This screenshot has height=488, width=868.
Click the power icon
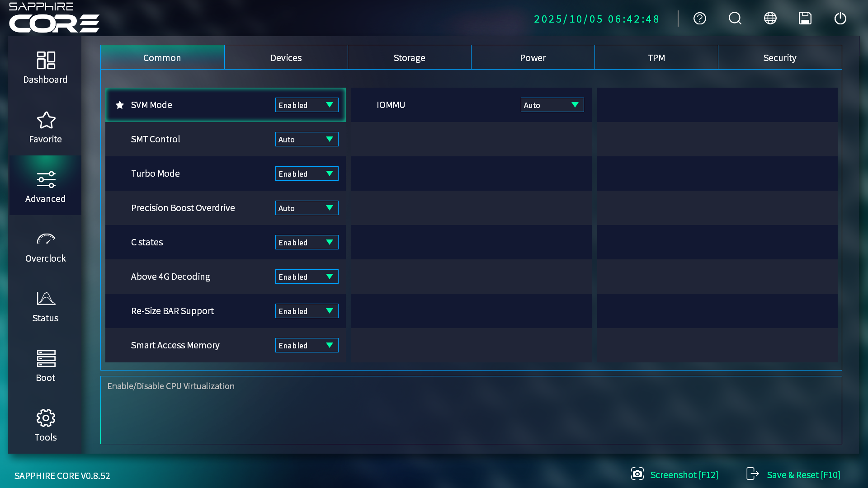(840, 19)
